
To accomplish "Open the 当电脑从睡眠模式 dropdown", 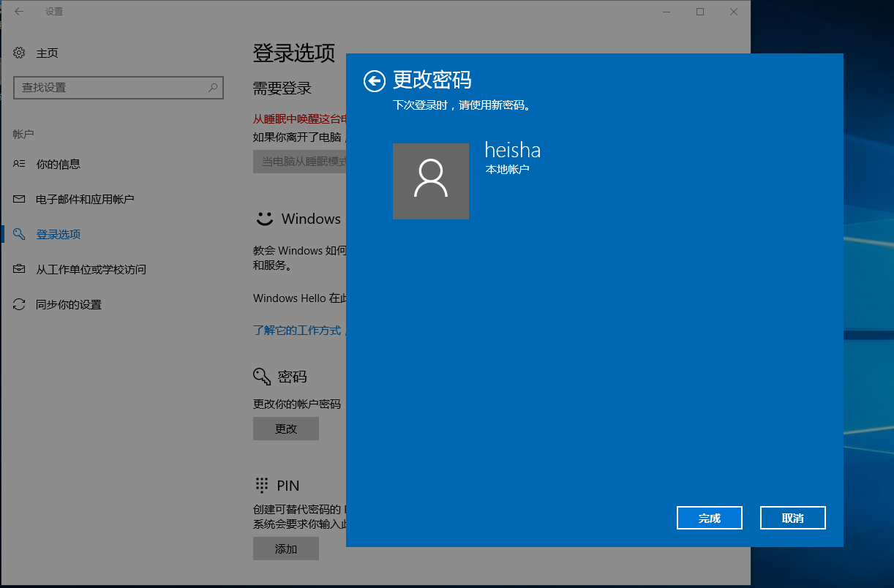I will click(x=300, y=162).
